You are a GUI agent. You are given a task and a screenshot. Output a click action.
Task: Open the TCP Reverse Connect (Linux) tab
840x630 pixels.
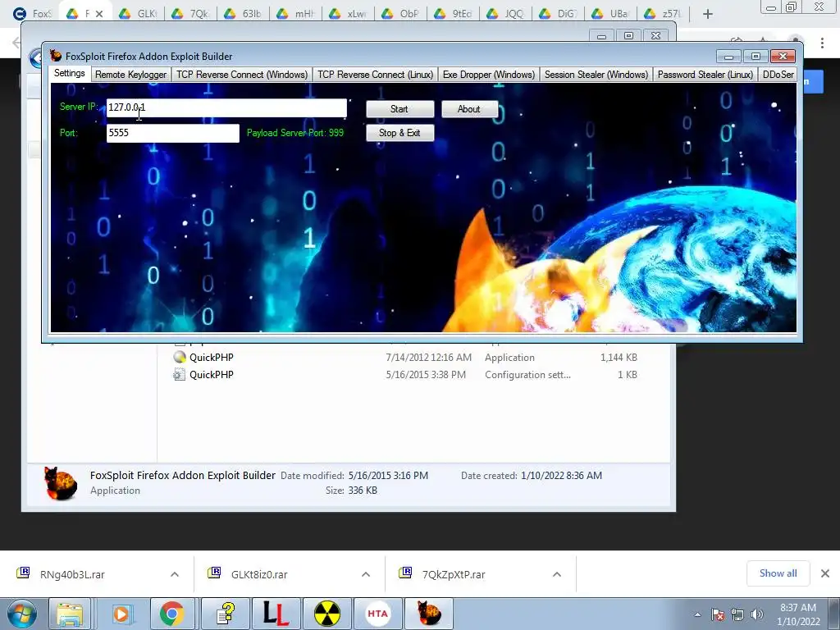click(x=375, y=75)
